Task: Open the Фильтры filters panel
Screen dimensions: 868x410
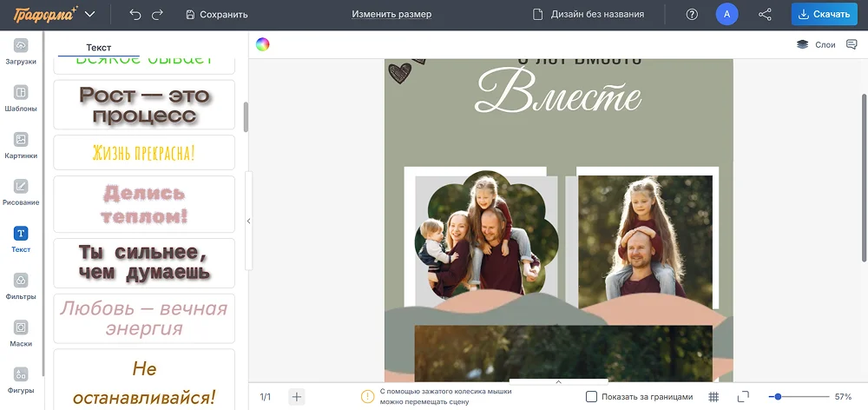Action: 21,287
